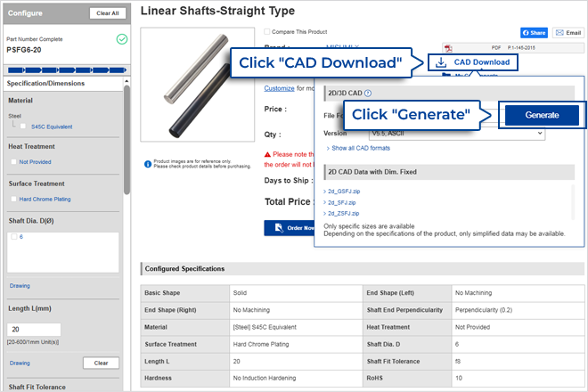This screenshot has width=588, height=392.
Task: Toggle the Heat Treatment Not Provided checkbox
Action: click(x=13, y=162)
